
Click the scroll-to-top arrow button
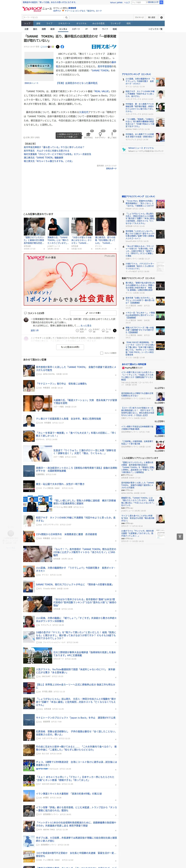coord(180,537)
